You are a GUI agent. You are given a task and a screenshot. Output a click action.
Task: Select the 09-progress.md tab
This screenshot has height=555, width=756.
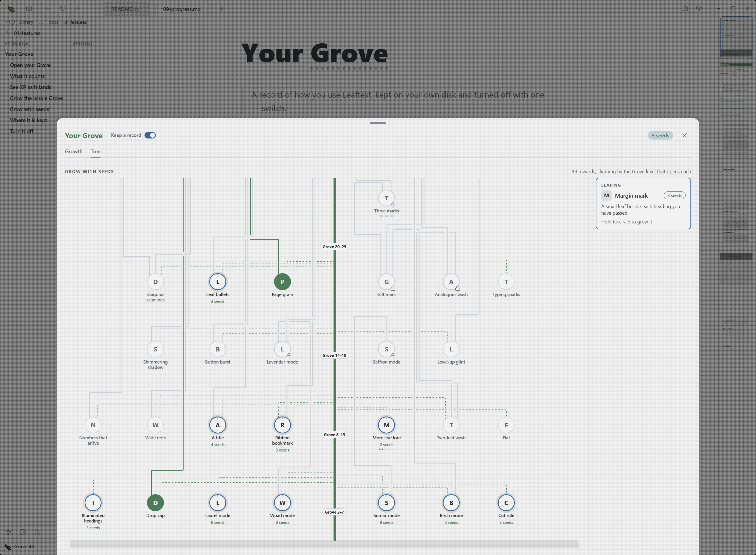[182, 9]
